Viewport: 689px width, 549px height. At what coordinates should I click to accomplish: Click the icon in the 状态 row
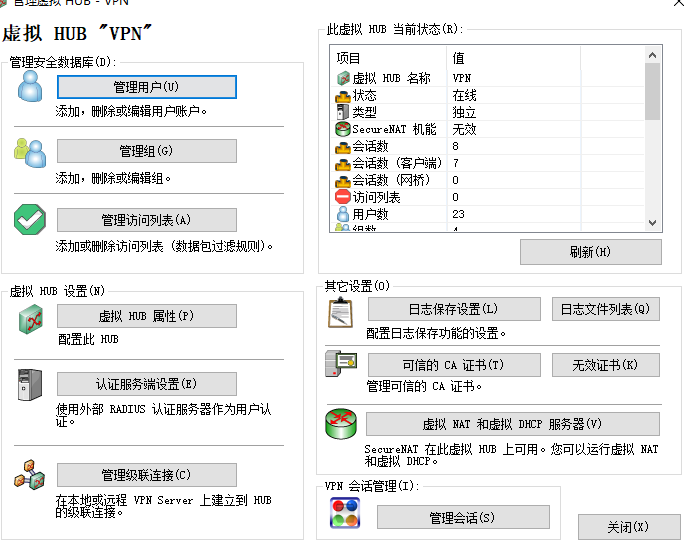[x=343, y=96]
